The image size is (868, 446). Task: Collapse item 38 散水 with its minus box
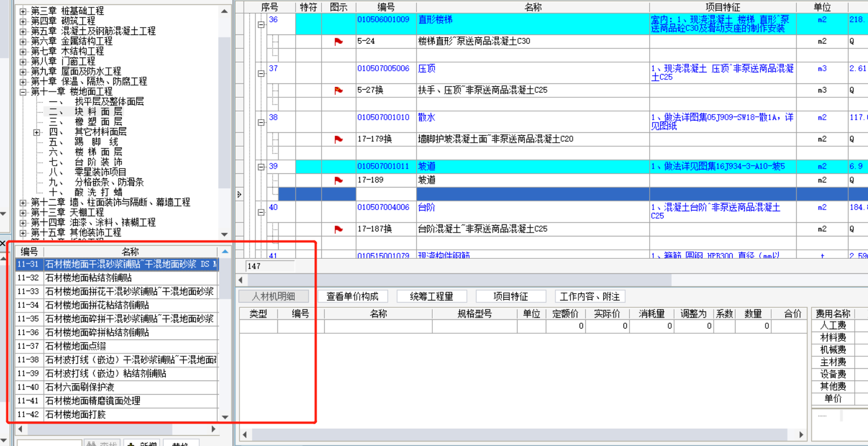261,123
